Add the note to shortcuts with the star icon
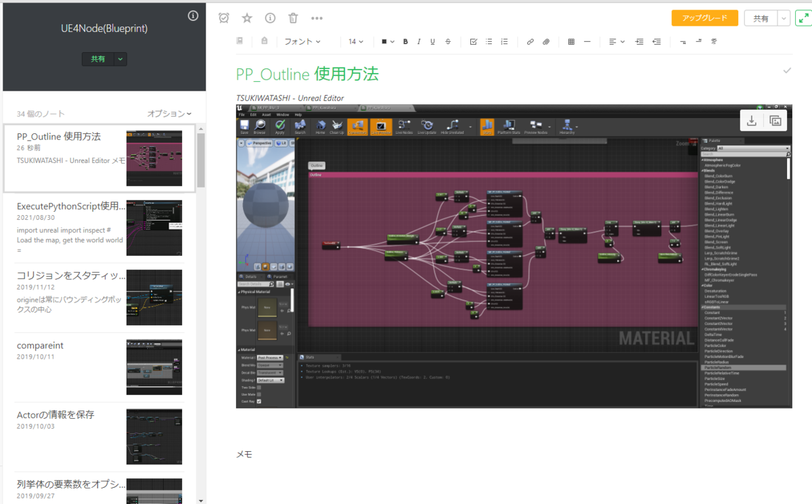 pos(247,18)
